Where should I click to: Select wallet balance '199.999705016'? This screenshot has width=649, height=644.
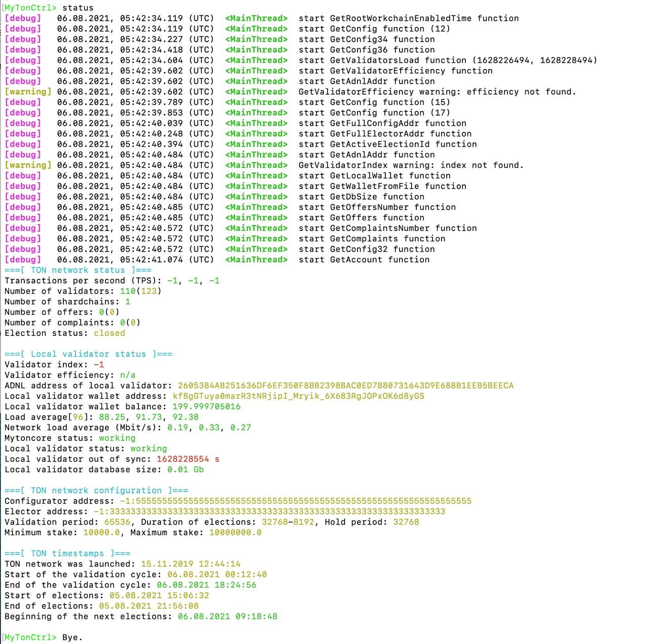(207, 406)
